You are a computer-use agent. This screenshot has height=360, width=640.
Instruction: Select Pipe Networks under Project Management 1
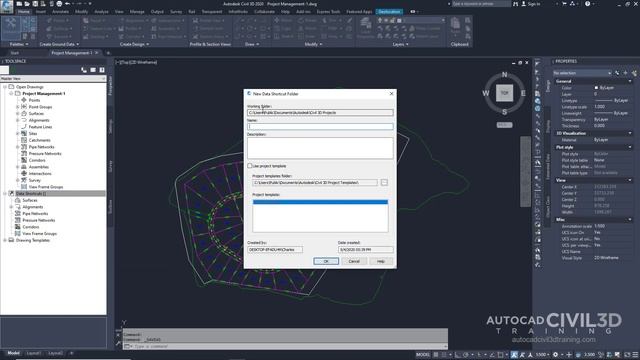[41, 147]
